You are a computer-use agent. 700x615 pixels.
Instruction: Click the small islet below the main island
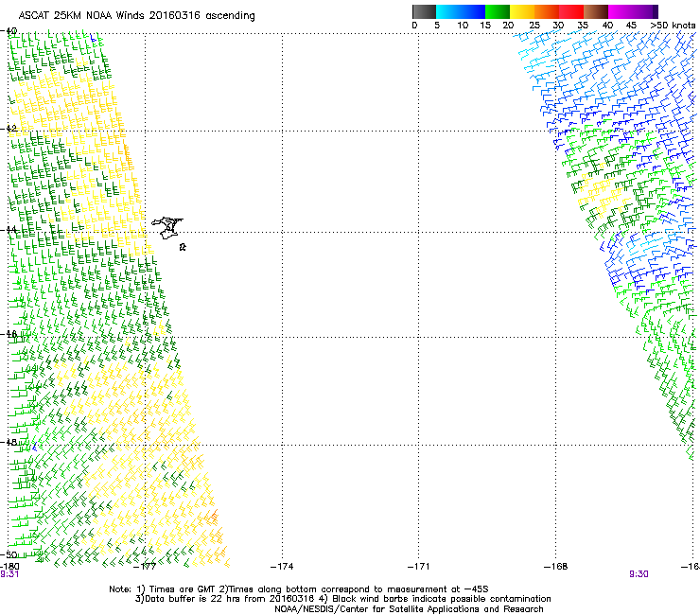pyautogui.click(x=183, y=247)
